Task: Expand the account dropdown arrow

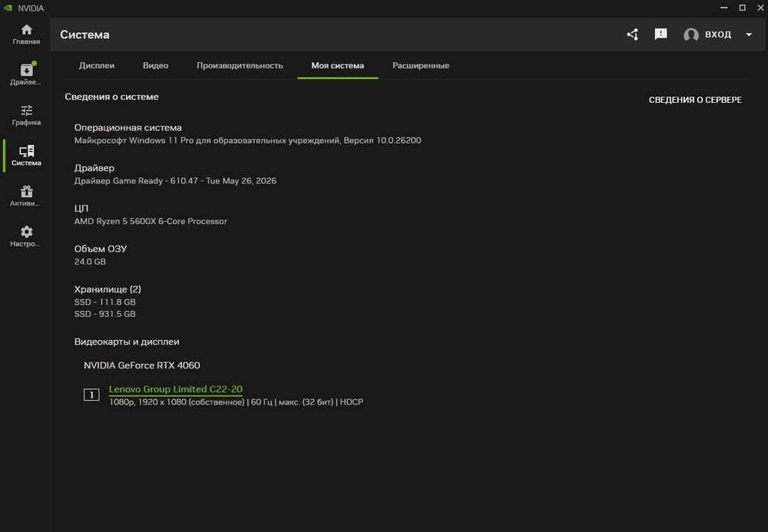Action: pos(749,35)
